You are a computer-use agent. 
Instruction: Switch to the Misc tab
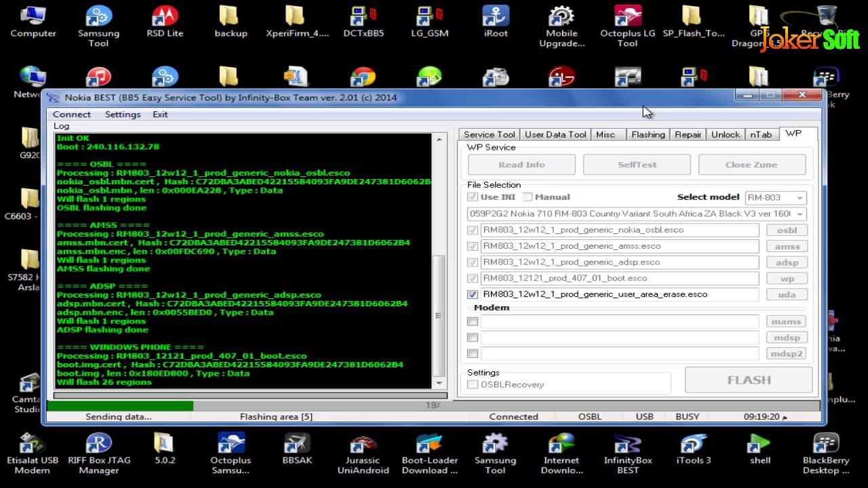608,134
